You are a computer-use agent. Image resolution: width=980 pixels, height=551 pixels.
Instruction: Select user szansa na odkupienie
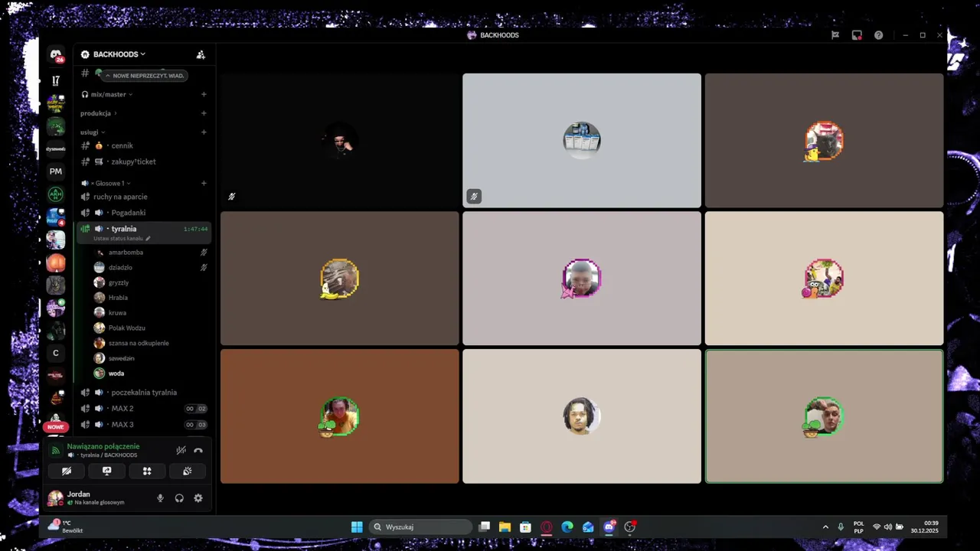tap(151, 343)
